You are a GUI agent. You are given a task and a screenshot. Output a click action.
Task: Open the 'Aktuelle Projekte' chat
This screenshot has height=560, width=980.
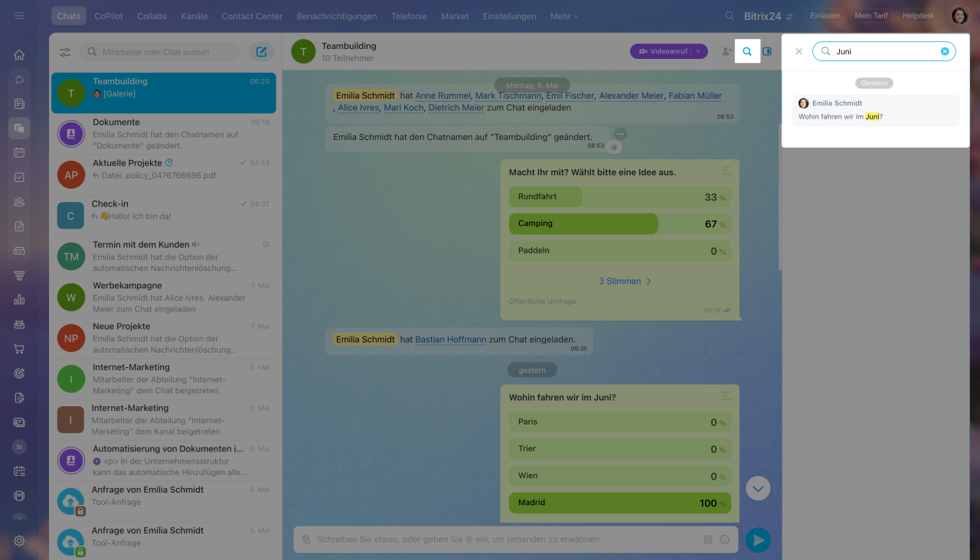point(164,174)
